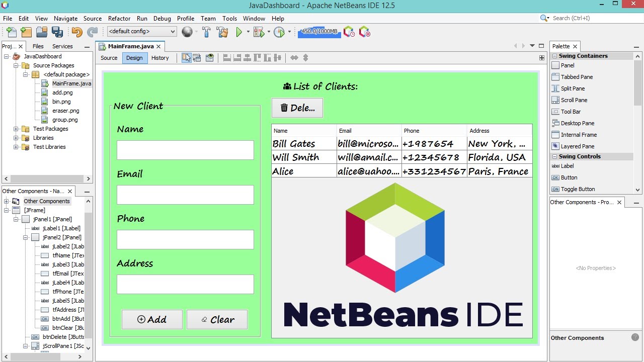This screenshot has height=362, width=644.
Task: Maximize the editor window square icon
Action: point(541,46)
